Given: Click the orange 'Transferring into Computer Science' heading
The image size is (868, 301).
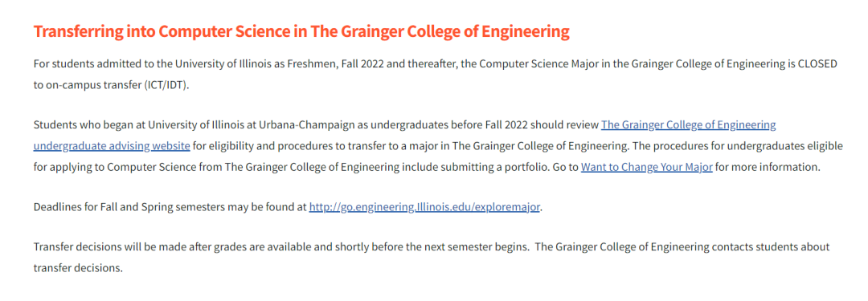Looking at the screenshot, I should [301, 31].
